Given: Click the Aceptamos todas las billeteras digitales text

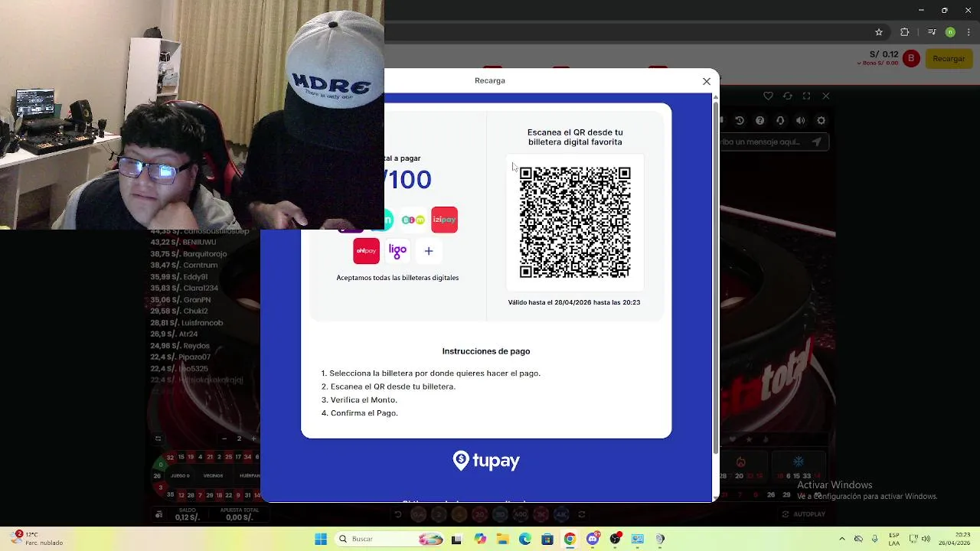Looking at the screenshot, I should 397,278.
